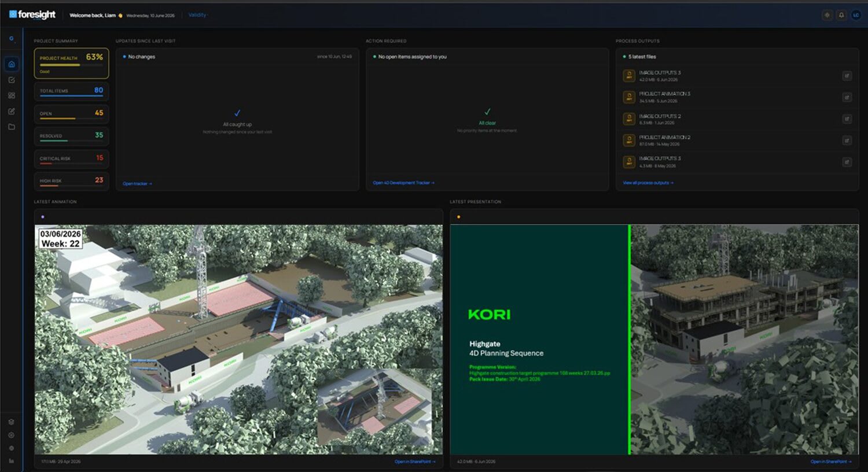This screenshot has height=472, width=868.
Task: Open the Kori Highgate presentation thumbnail
Action: pyautogui.click(x=654, y=340)
